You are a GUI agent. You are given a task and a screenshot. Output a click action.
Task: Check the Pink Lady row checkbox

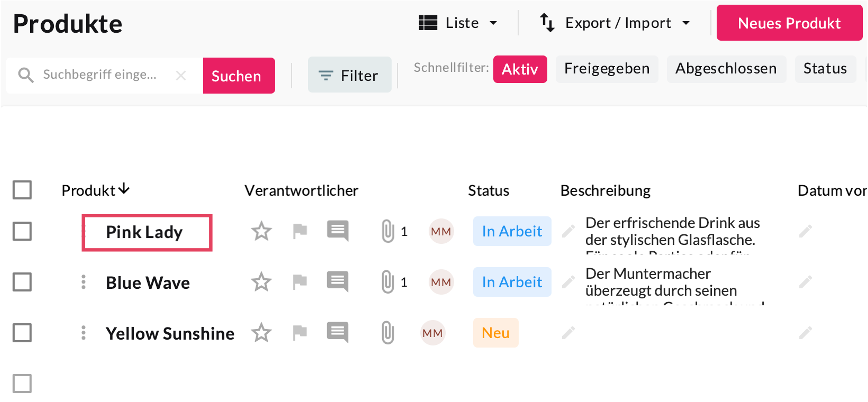tap(22, 231)
